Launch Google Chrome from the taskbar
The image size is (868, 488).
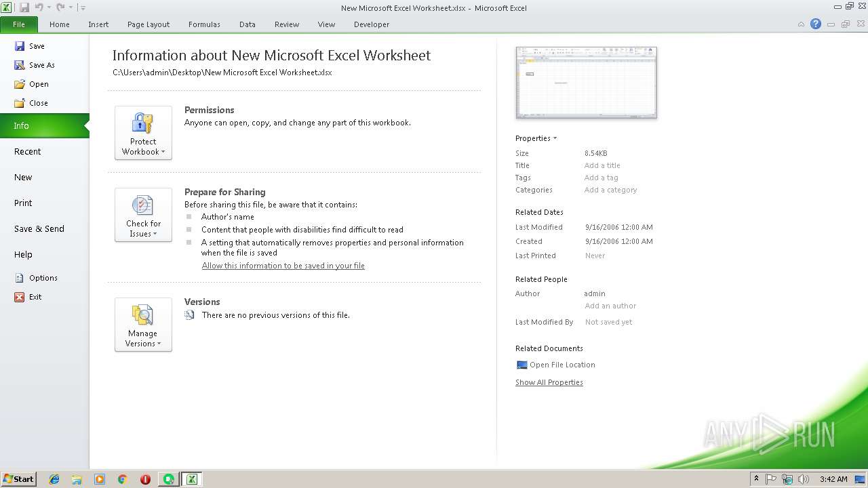[x=123, y=479]
